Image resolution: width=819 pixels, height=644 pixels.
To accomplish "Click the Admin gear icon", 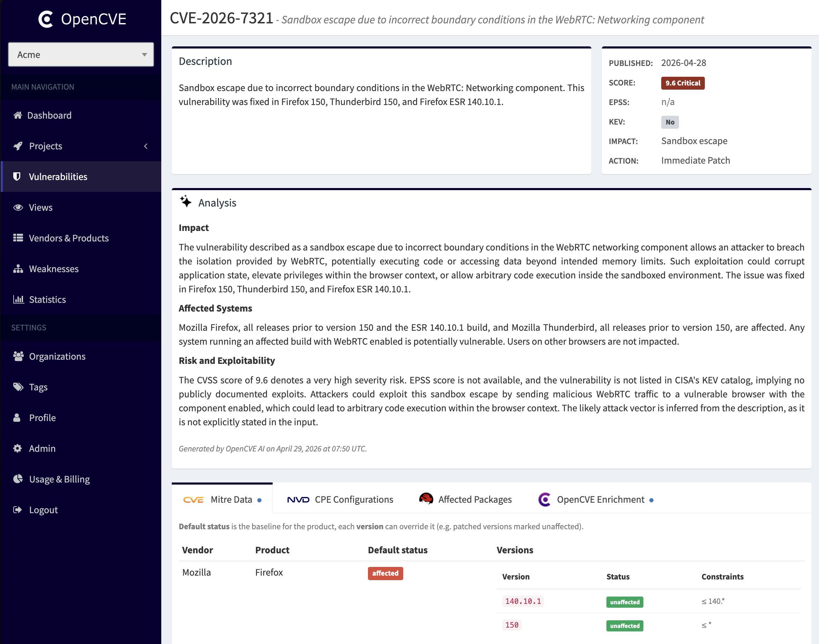I will click(17, 448).
